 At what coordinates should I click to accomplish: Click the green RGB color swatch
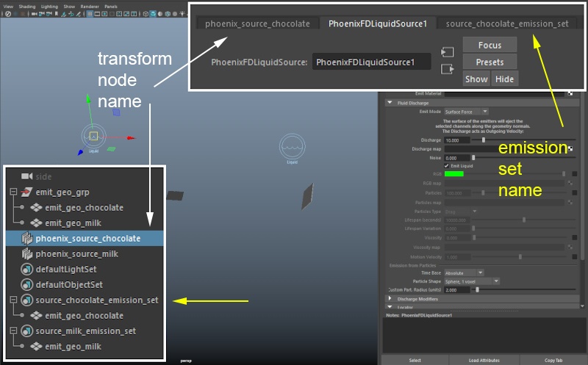pos(453,174)
